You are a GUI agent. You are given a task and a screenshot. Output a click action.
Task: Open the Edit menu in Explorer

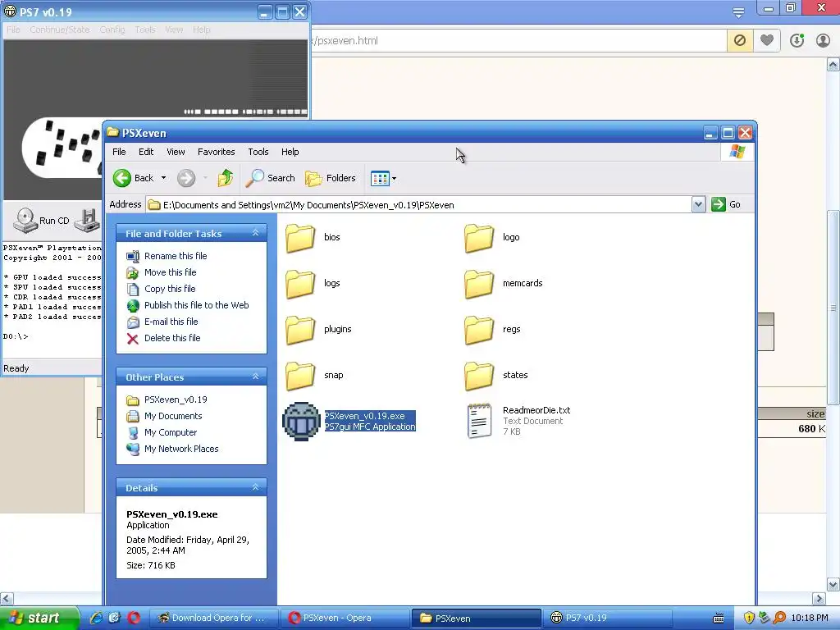pyautogui.click(x=146, y=152)
